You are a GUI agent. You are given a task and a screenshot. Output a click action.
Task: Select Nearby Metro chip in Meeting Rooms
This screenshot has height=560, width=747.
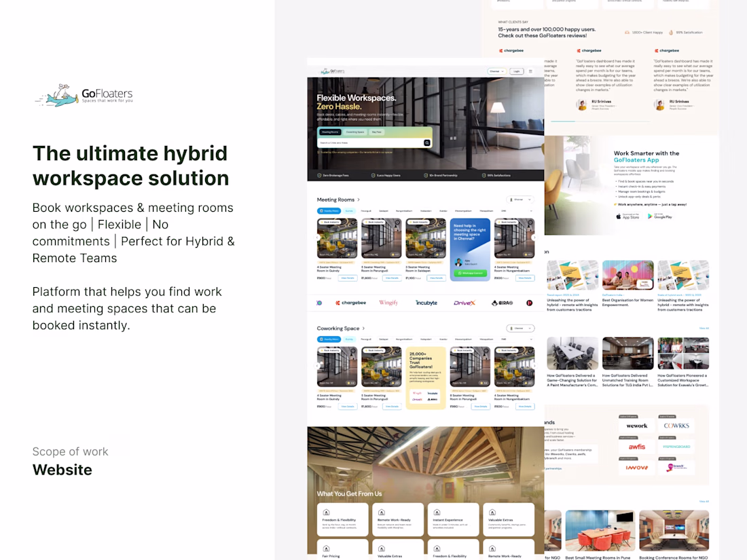coord(329,211)
